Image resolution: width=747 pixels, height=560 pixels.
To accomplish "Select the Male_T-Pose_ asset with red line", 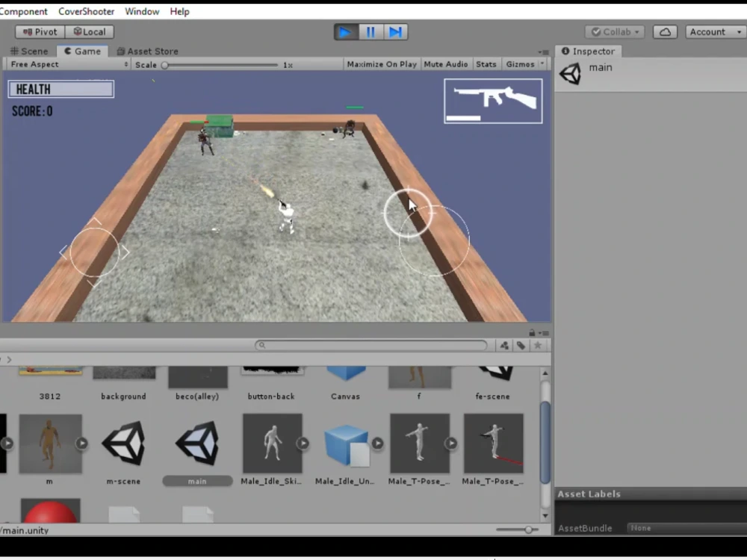I will 493,444.
